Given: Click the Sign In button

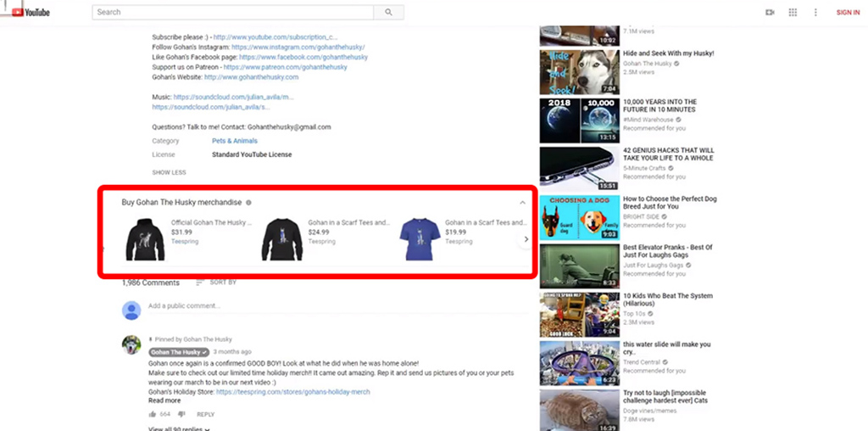Looking at the screenshot, I should 848,12.
